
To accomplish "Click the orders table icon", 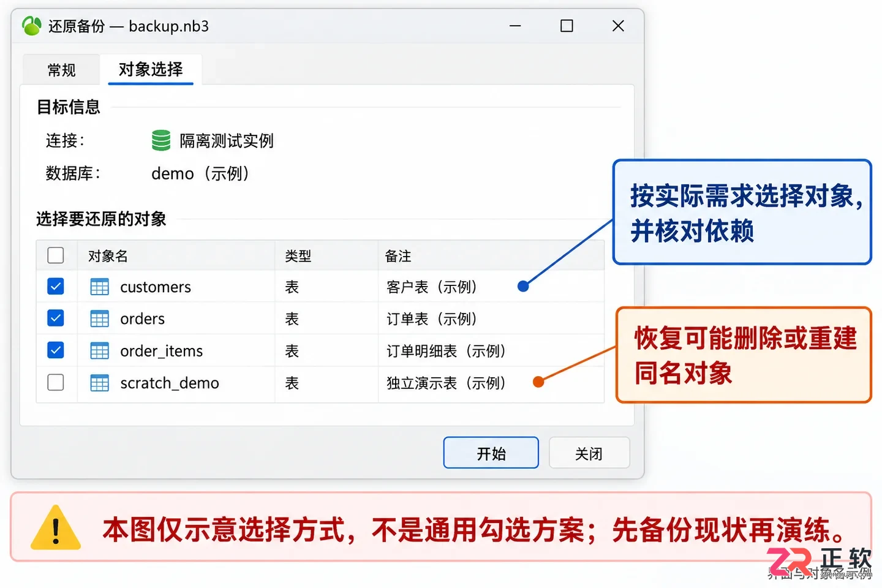I will (x=100, y=318).
